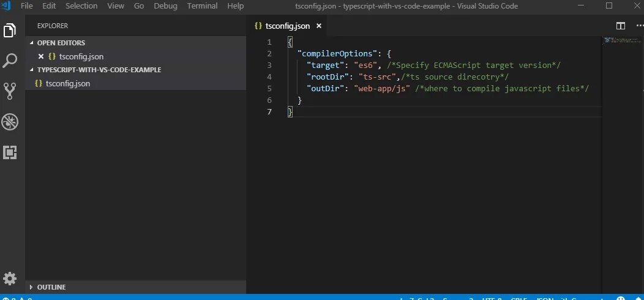The width and height of the screenshot is (644, 300).
Task: Click line number 4 in the gutter
Action: [x=269, y=77]
